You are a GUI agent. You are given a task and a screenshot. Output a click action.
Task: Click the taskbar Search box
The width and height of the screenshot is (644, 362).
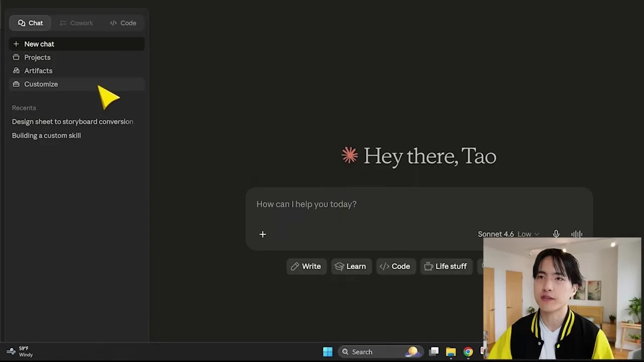point(380,352)
